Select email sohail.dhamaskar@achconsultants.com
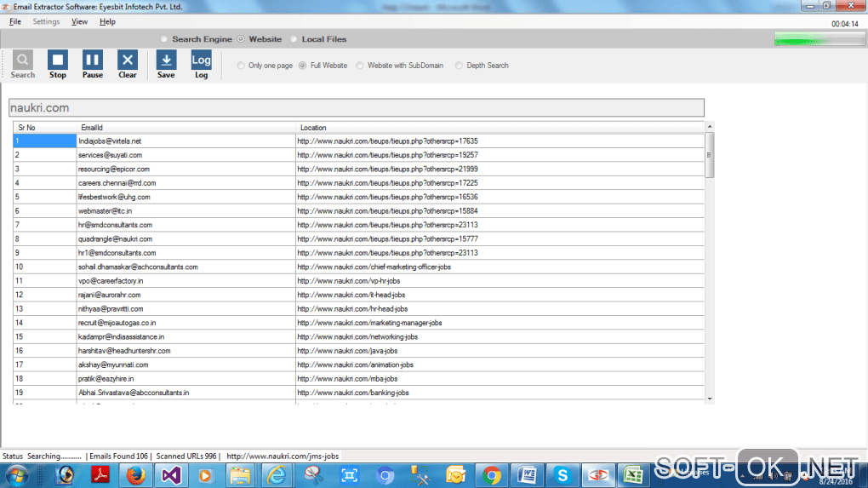The height and width of the screenshot is (488, 868). 138,267
